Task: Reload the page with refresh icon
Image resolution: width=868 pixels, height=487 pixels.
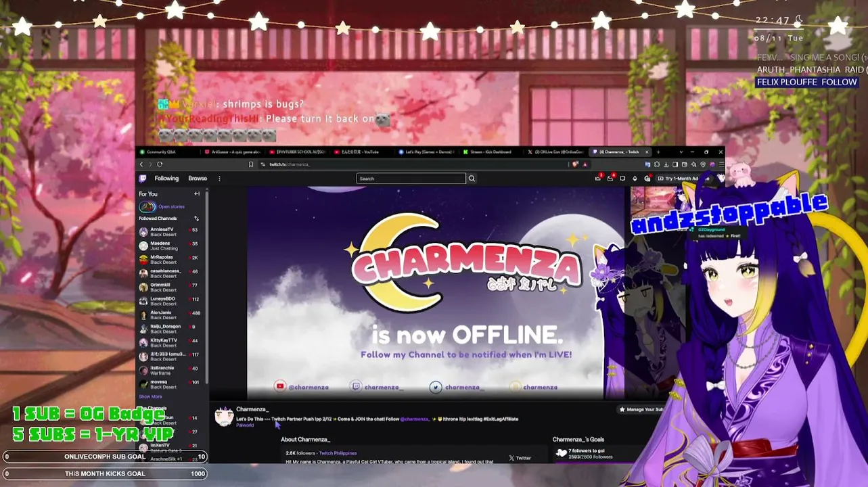Action: (x=160, y=164)
